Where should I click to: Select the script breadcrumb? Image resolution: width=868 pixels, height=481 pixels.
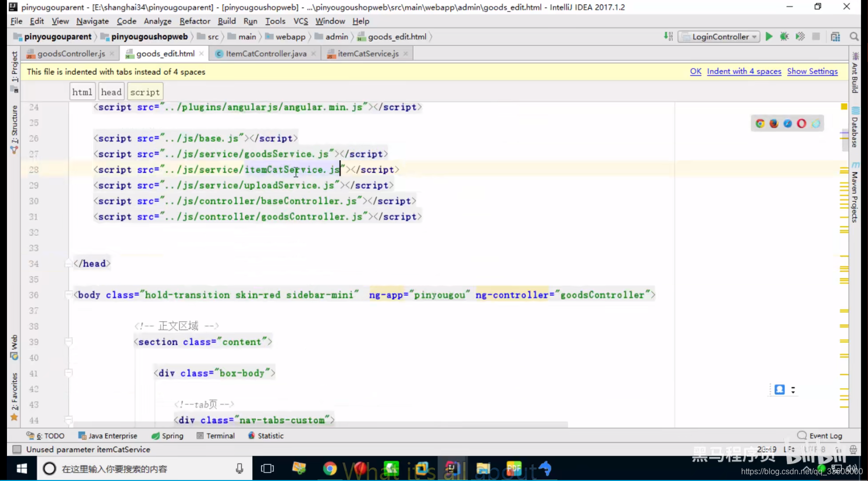tap(145, 92)
